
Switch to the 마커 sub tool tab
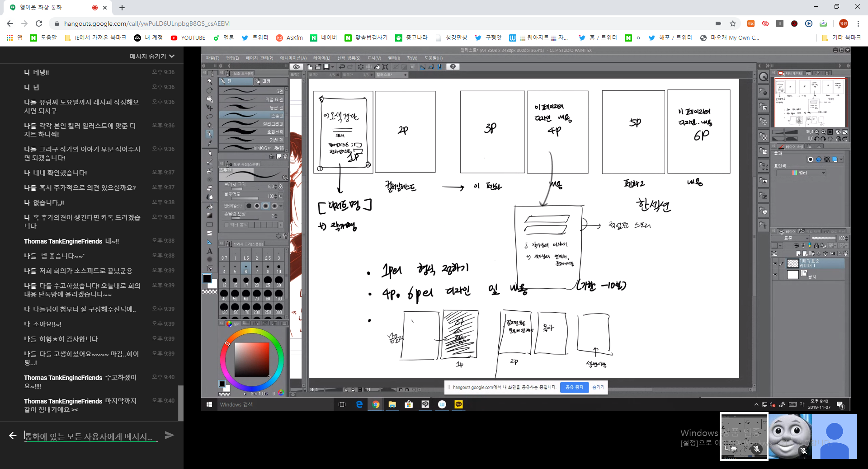[x=270, y=81]
